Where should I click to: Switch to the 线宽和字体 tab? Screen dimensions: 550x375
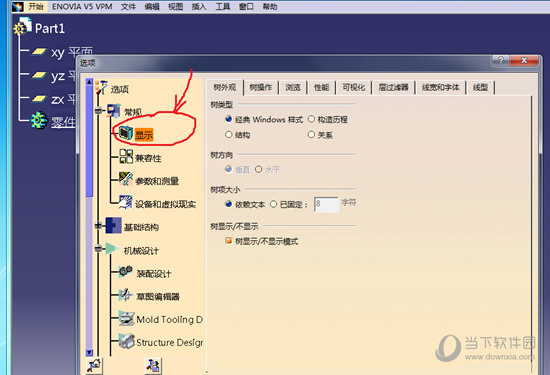coord(441,87)
